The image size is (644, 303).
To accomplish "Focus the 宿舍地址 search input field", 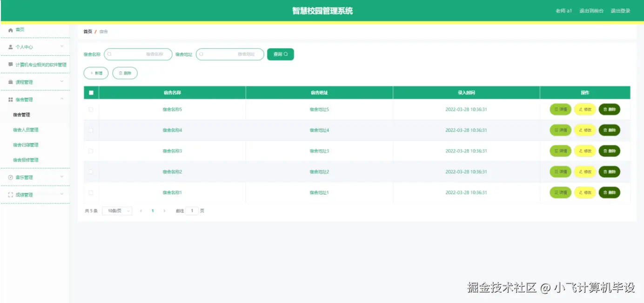I will point(230,54).
